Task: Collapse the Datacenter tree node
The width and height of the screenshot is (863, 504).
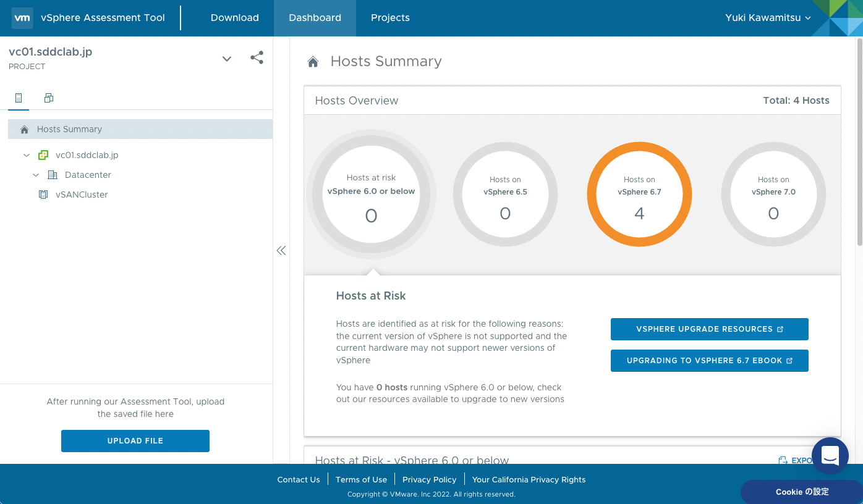Action: tap(36, 175)
